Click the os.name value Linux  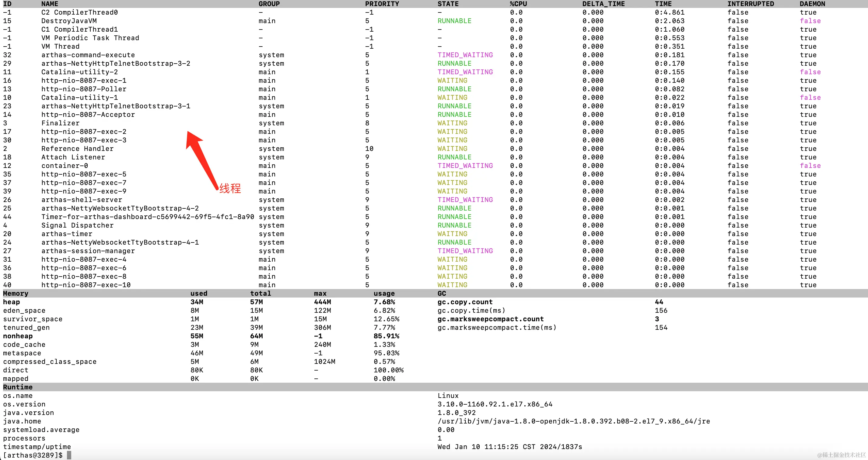pyautogui.click(x=448, y=396)
